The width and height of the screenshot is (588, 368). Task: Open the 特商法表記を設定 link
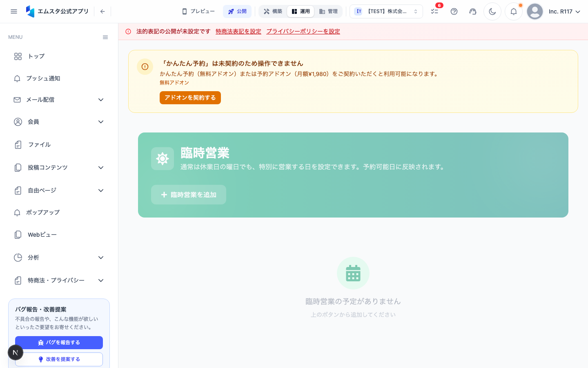pos(238,31)
